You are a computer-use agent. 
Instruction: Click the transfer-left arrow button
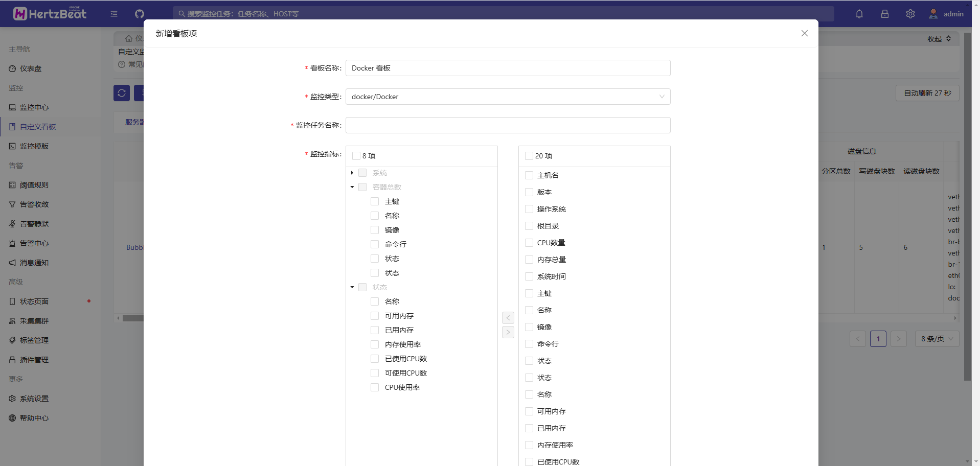tap(508, 318)
